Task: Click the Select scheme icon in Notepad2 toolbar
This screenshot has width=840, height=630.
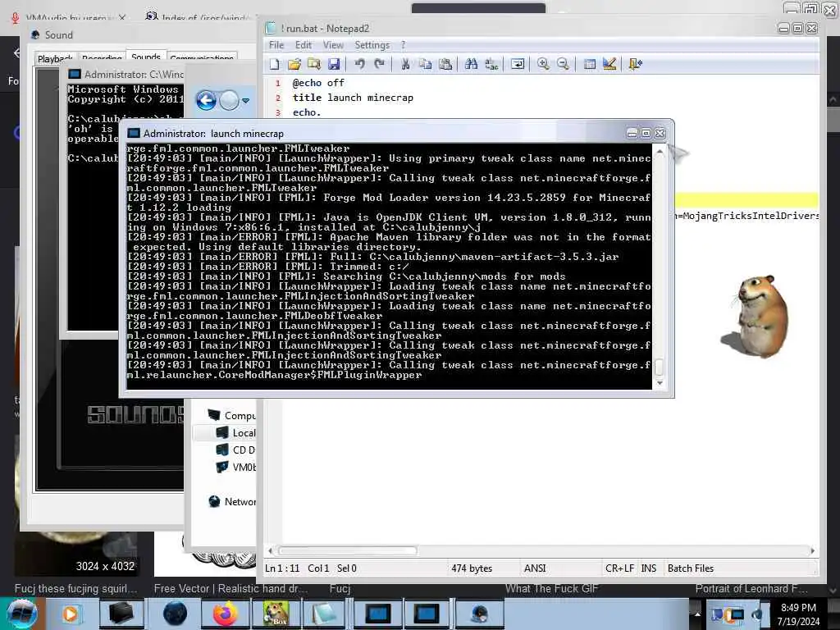Action: 589,64
